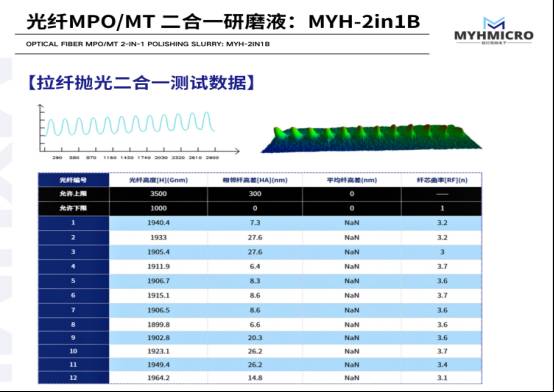
Task: Click fiber height value 1964.2
Action: coord(158,378)
